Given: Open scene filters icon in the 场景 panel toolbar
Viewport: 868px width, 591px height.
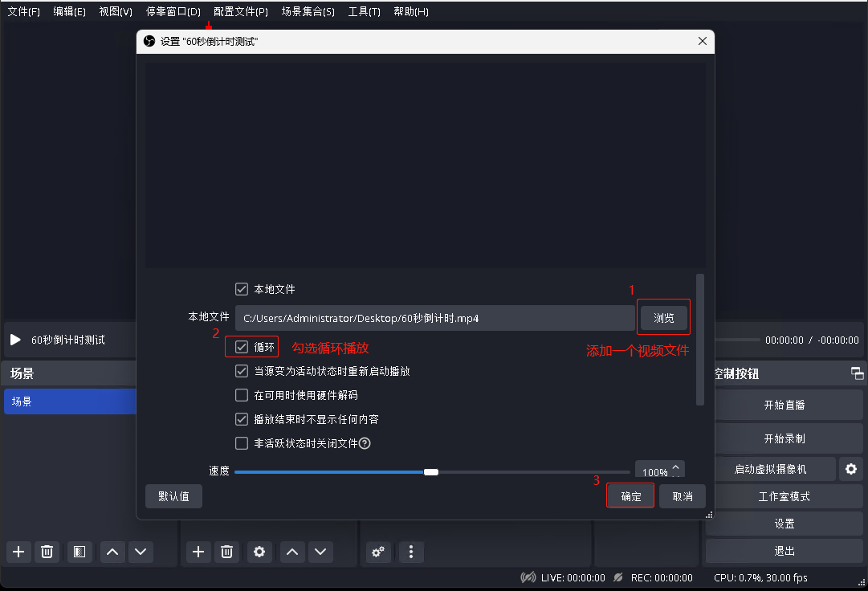Looking at the screenshot, I should point(79,552).
